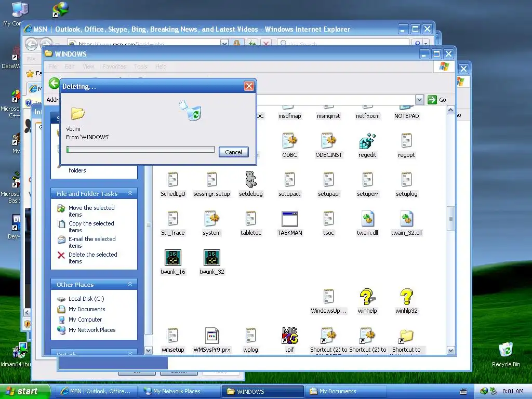The width and height of the screenshot is (532, 399).
Task: Close the Deleting dialog
Action: pyautogui.click(x=249, y=86)
